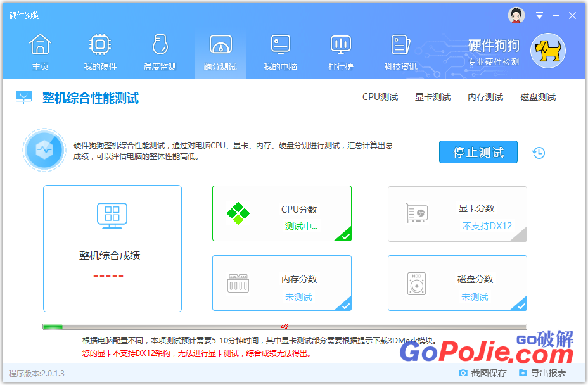Toggle the 显卡分数 card corner check
The width and height of the screenshot is (588, 385).
(520, 236)
